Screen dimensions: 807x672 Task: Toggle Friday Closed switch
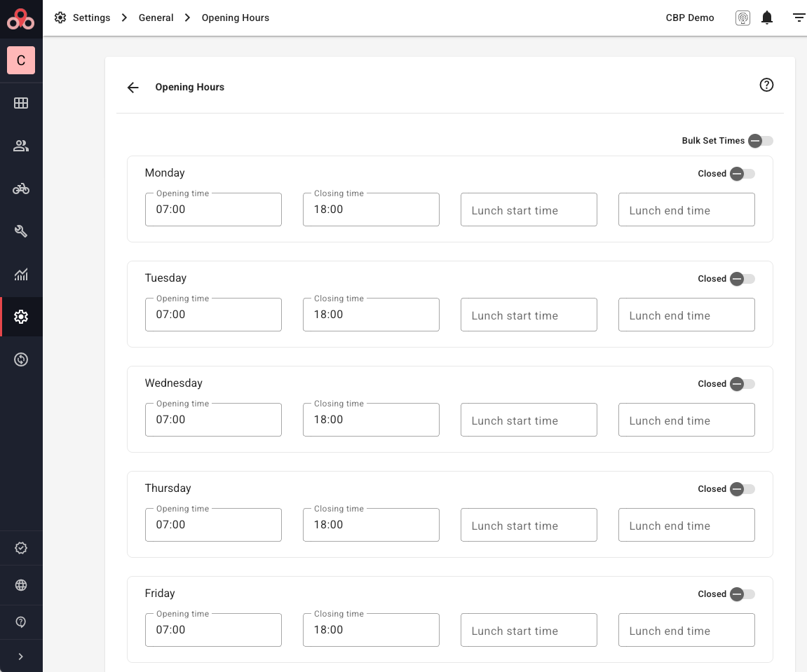point(742,594)
